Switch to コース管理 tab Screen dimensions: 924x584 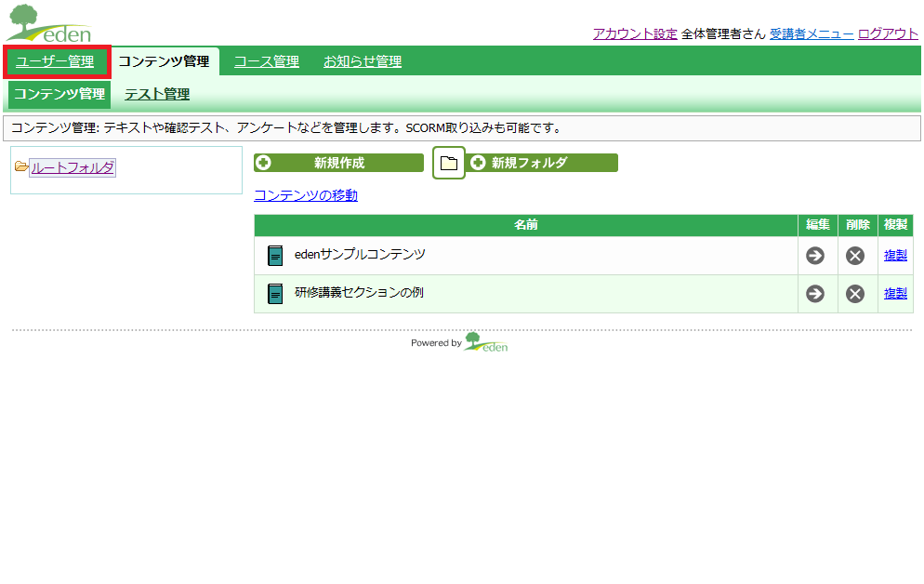click(267, 61)
